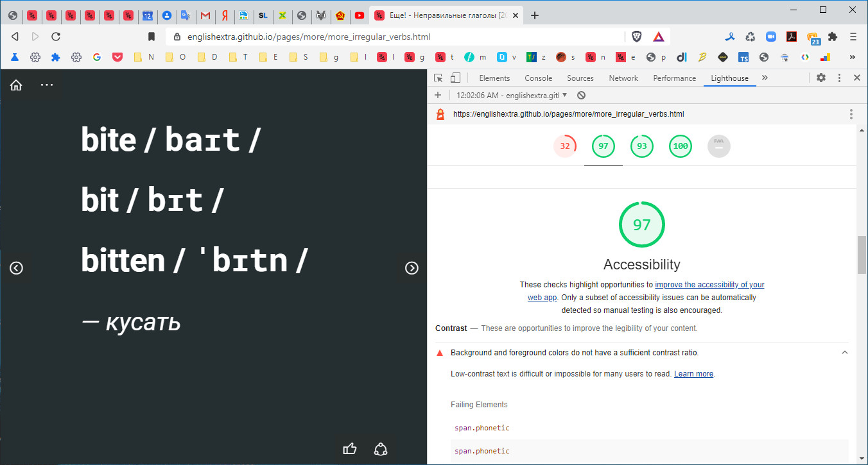Activate DevTools inspect element picker

(438, 78)
